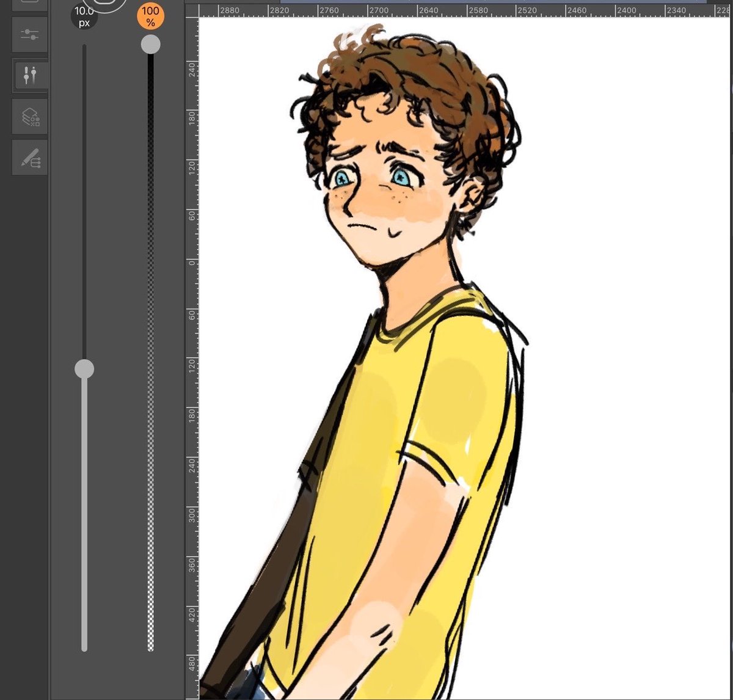Open the brush with nodes settings icon
Screen dimensions: 733x700
(30, 158)
